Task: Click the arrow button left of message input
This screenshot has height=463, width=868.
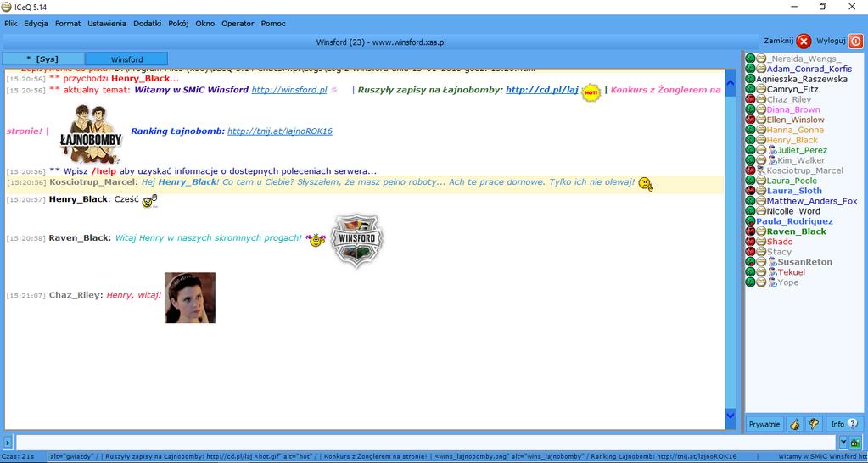Action: 8,442
